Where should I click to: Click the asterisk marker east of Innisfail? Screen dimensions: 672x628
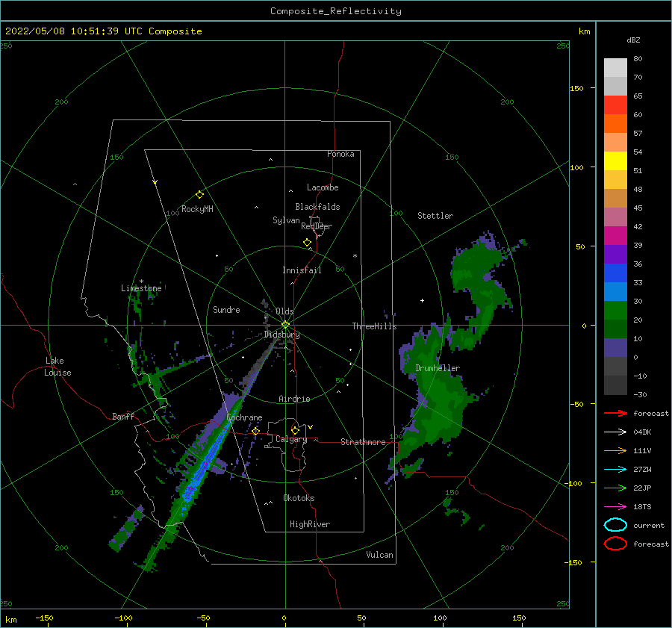tap(355, 256)
